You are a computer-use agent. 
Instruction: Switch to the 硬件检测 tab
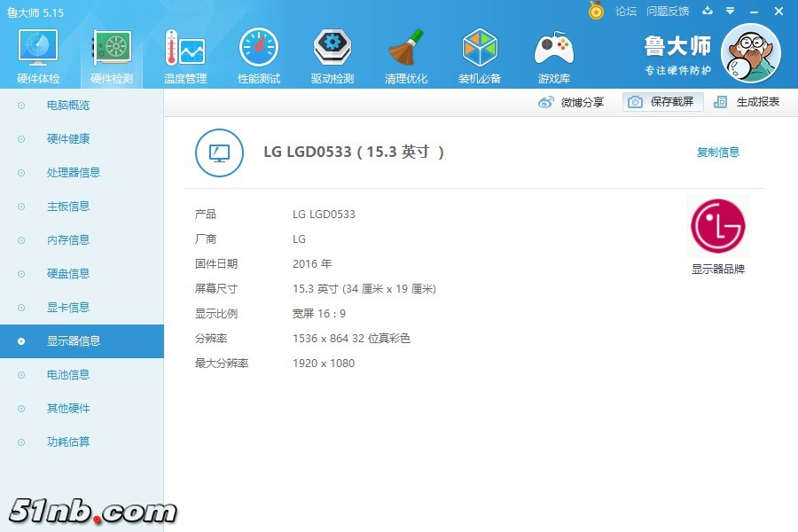[x=110, y=53]
